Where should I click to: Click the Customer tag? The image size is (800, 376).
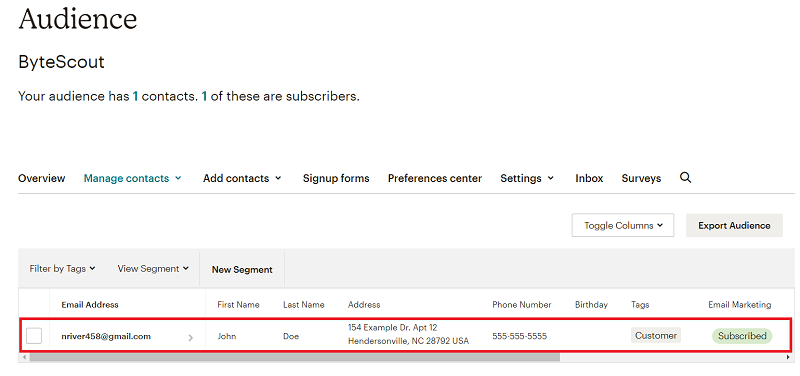click(656, 335)
